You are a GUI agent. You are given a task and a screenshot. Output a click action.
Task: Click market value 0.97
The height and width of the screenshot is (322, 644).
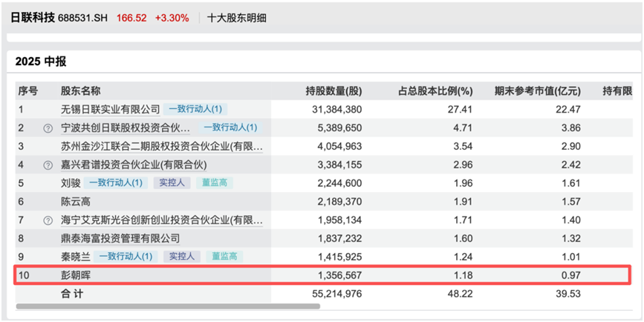tap(572, 276)
